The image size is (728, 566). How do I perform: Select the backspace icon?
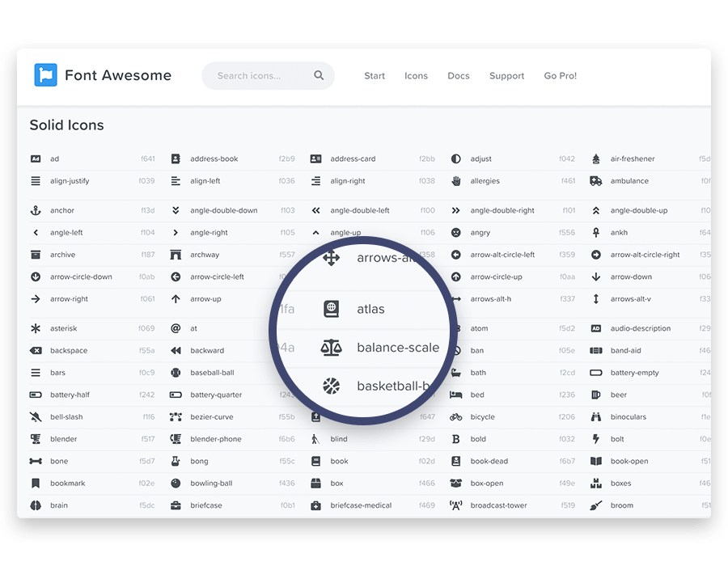coord(36,350)
